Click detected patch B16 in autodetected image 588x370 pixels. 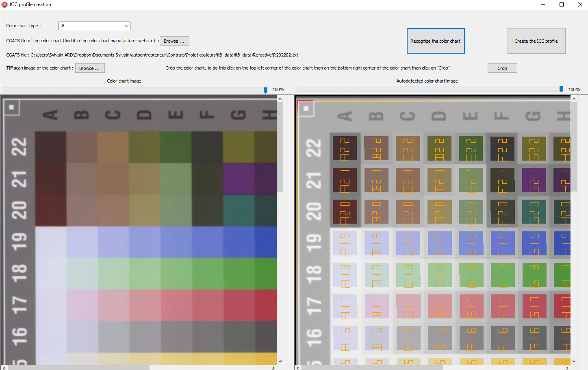376,338
